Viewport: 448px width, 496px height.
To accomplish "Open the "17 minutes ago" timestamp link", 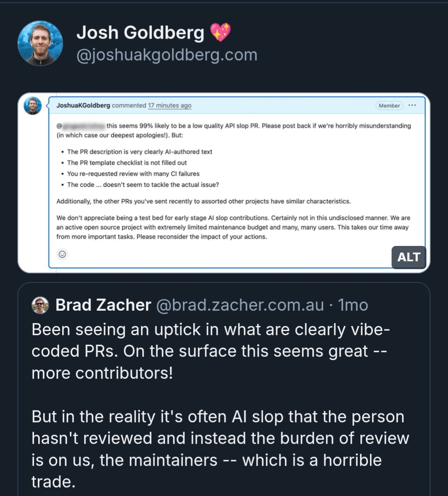I will click(169, 106).
